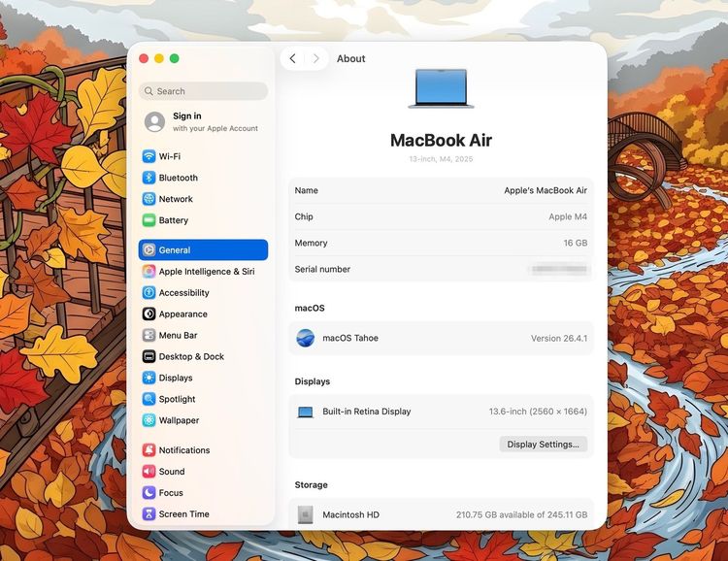Image resolution: width=728 pixels, height=561 pixels.
Task: Click the 16 GB memory value
Action: click(x=576, y=243)
